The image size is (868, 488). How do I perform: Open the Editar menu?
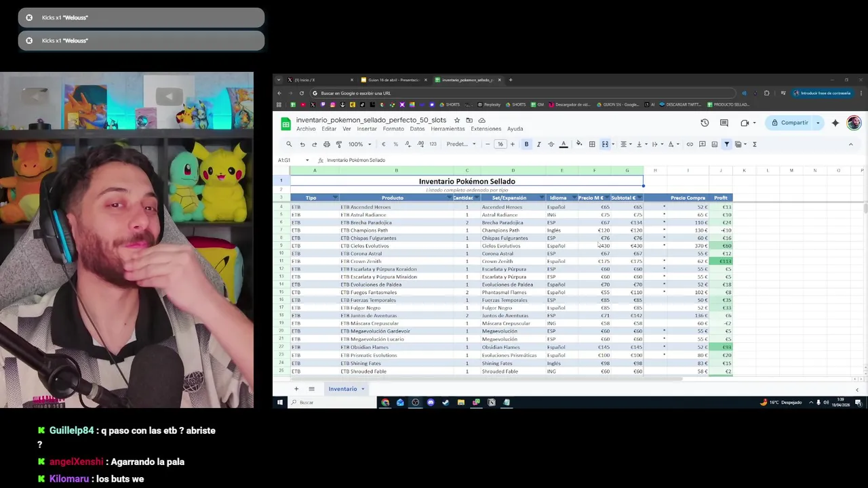329,129
